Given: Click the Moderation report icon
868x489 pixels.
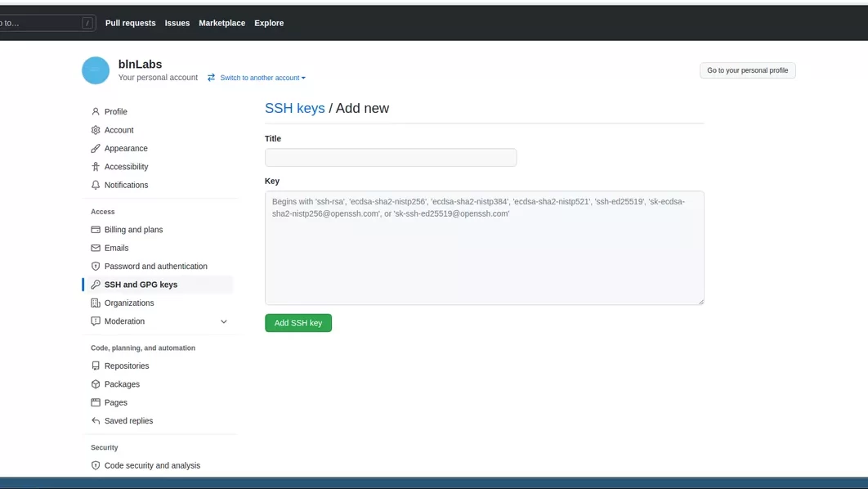Looking at the screenshot, I should (95, 321).
